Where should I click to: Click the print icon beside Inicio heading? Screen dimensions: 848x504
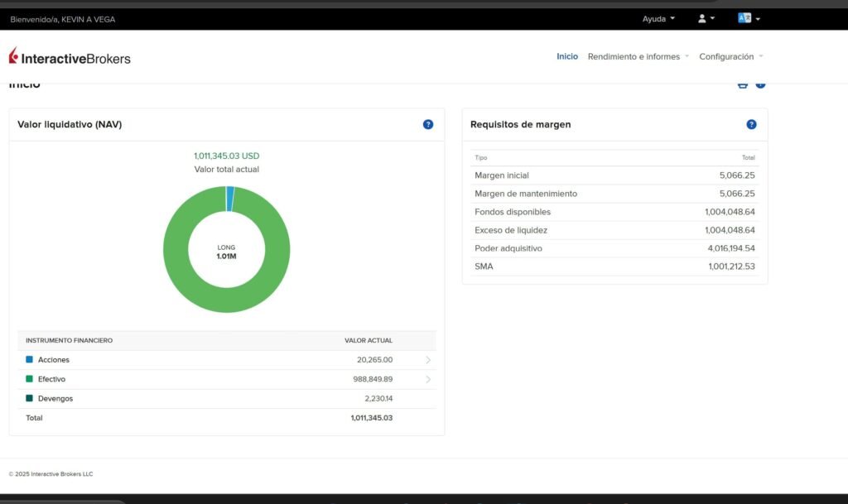[x=743, y=84]
